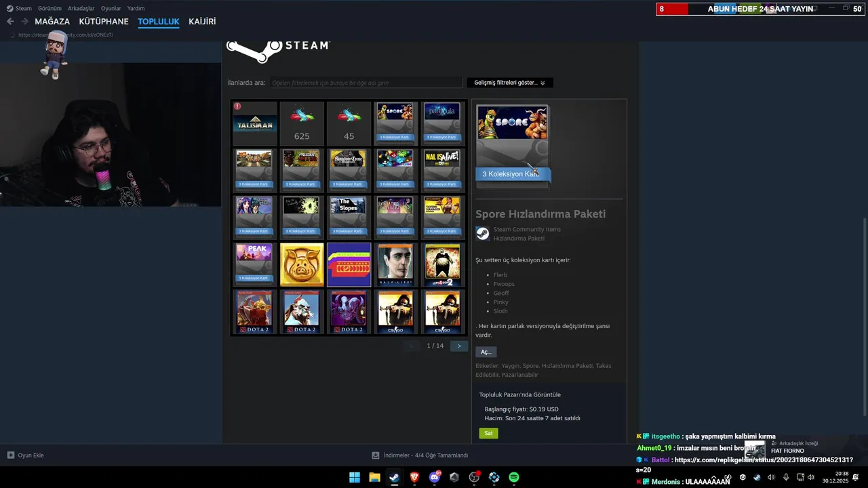The height and width of the screenshot is (488, 868).
Task: Open the KAIJIRI profile tab
Action: (x=202, y=22)
